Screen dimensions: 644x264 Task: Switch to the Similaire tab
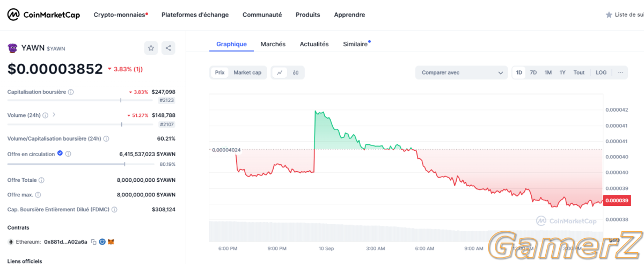(356, 44)
